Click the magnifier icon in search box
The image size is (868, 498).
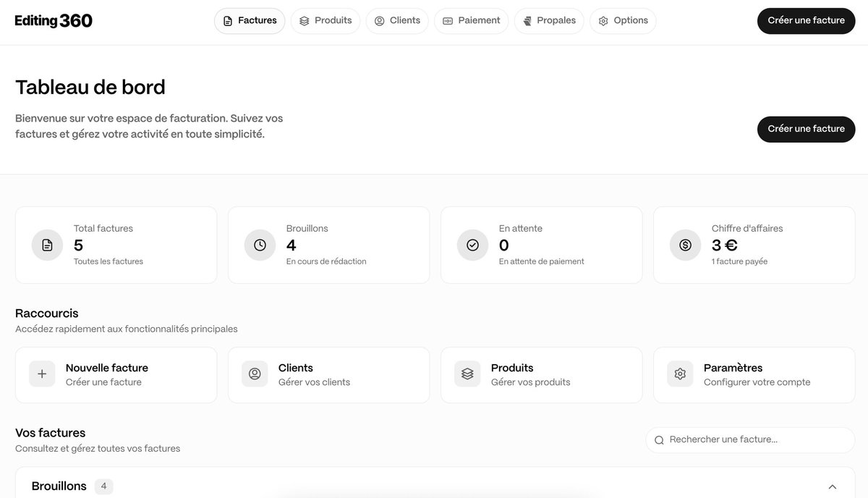pyautogui.click(x=659, y=440)
